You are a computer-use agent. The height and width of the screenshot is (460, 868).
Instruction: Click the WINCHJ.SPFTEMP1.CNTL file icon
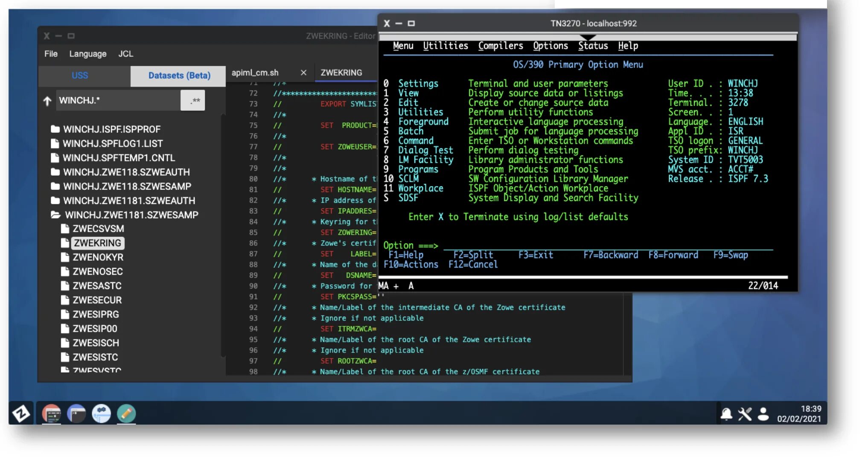(55, 158)
